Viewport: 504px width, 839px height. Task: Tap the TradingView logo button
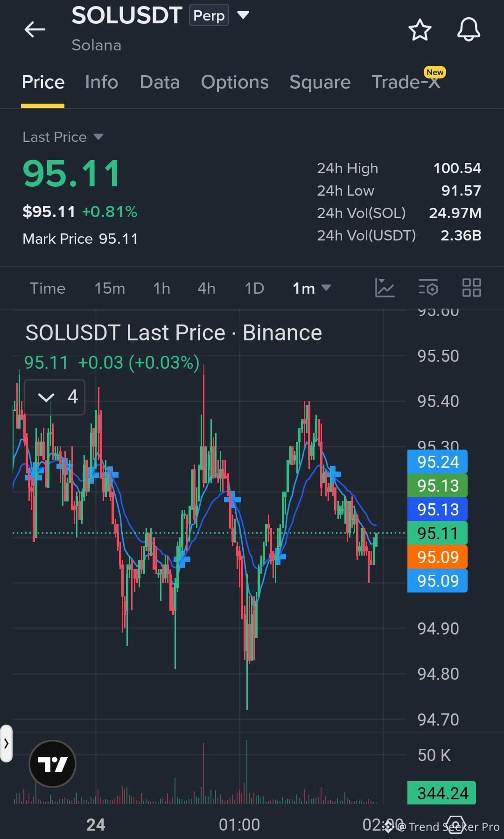click(52, 764)
